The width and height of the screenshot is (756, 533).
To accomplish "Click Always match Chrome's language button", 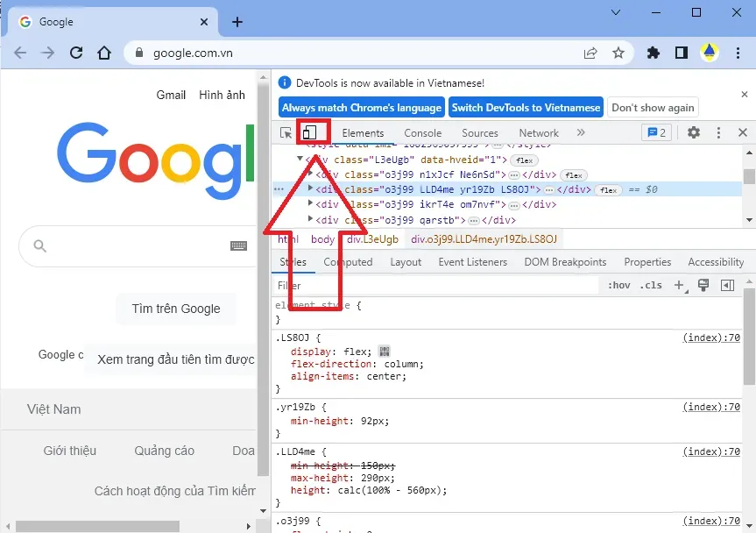I will point(362,108).
